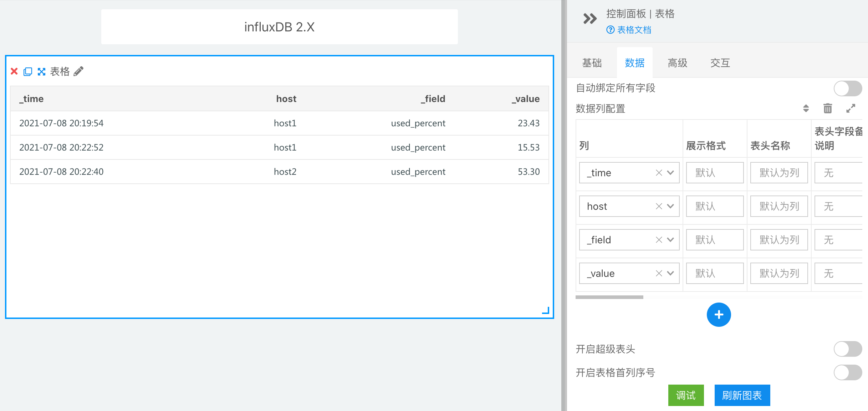Enable 开启超级表头 switch
This screenshot has height=411, width=868.
[x=848, y=349]
